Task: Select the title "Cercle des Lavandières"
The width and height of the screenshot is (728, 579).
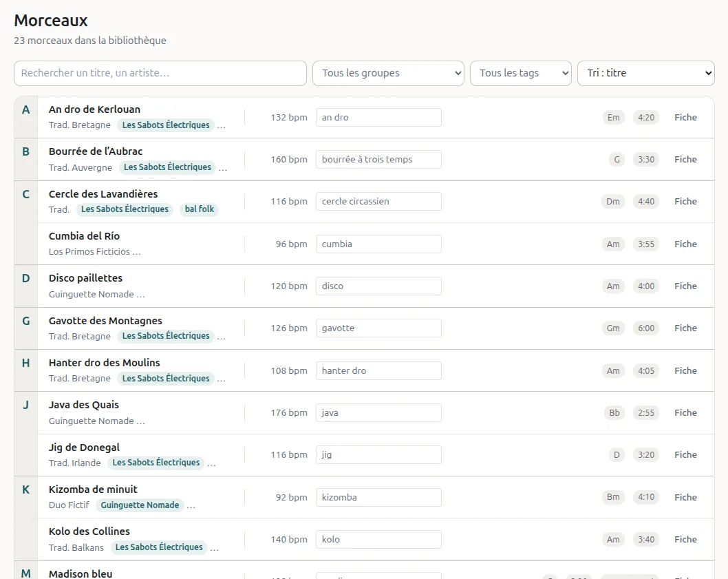Action: tap(103, 194)
